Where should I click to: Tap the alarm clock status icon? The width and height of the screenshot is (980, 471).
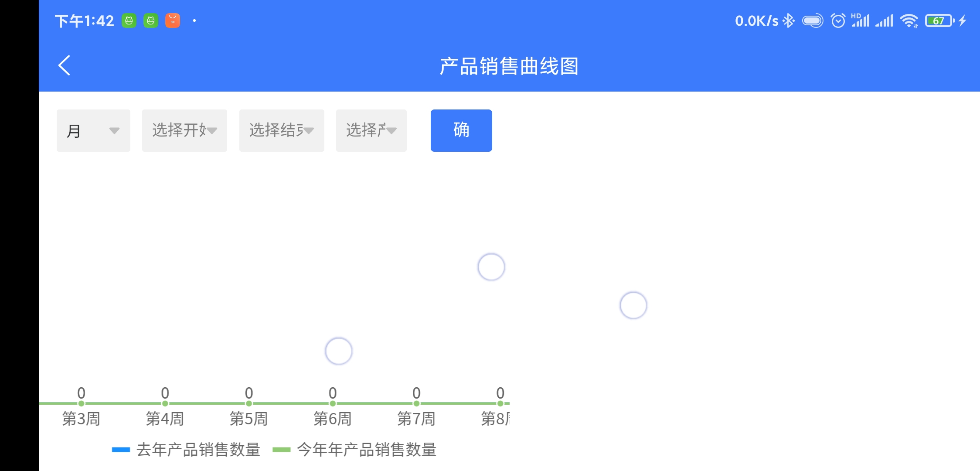click(838, 20)
